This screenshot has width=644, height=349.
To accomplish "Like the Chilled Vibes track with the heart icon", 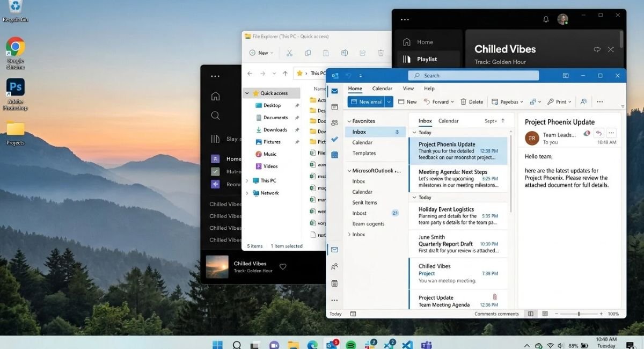I will [283, 266].
